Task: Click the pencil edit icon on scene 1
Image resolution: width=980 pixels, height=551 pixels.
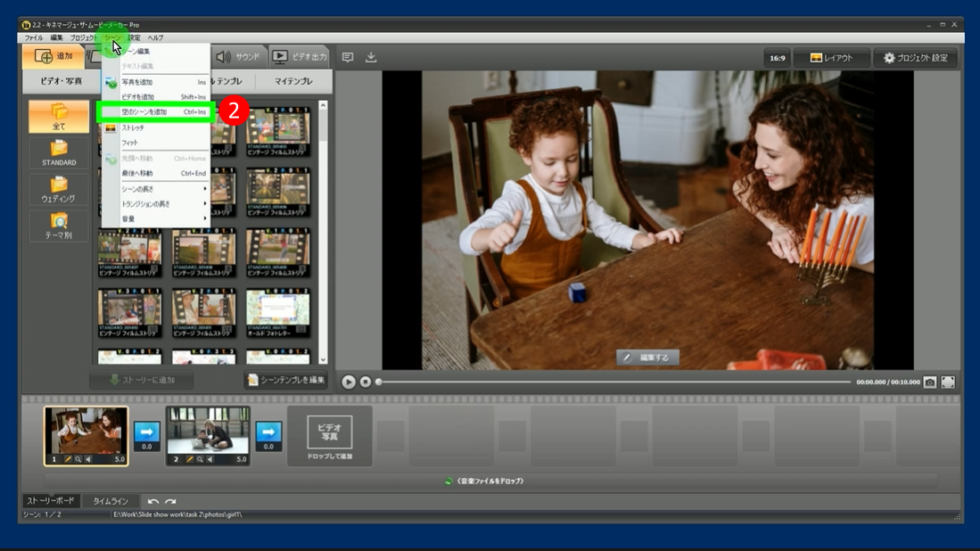Action: pos(67,459)
